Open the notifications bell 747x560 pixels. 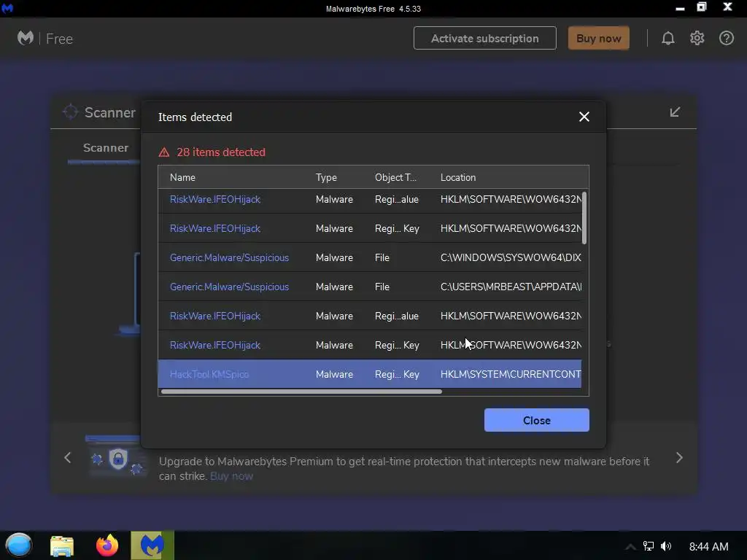668,38
